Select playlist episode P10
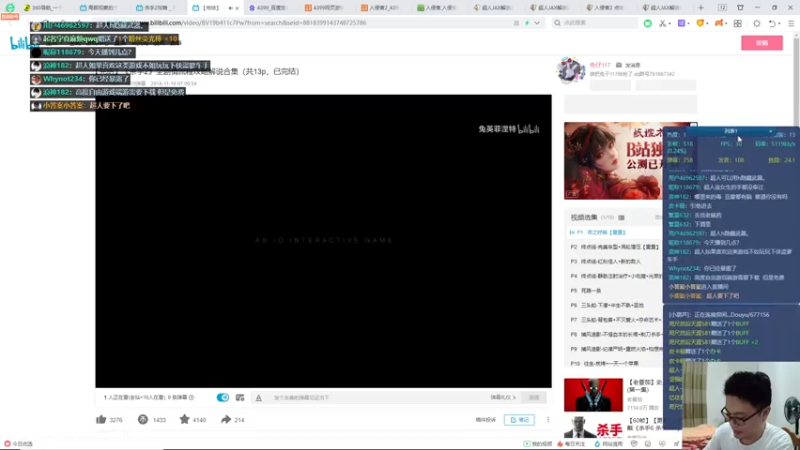The image size is (800, 450). tap(615, 364)
